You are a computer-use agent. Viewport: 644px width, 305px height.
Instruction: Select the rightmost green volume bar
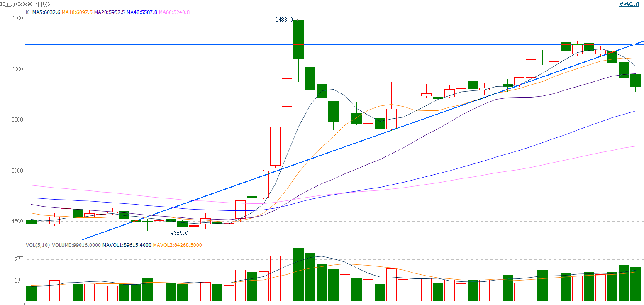coord(636,284)
